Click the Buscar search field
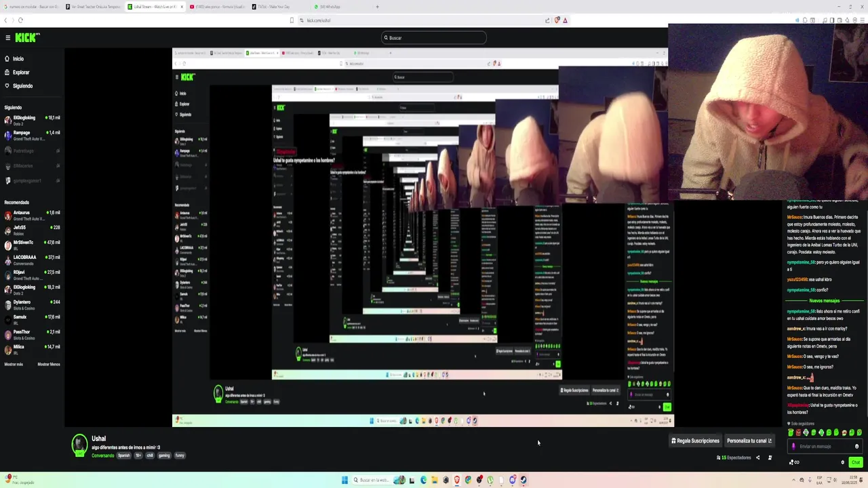The height and width of the screenshot is (488, 868). click(x=434, y=38)
